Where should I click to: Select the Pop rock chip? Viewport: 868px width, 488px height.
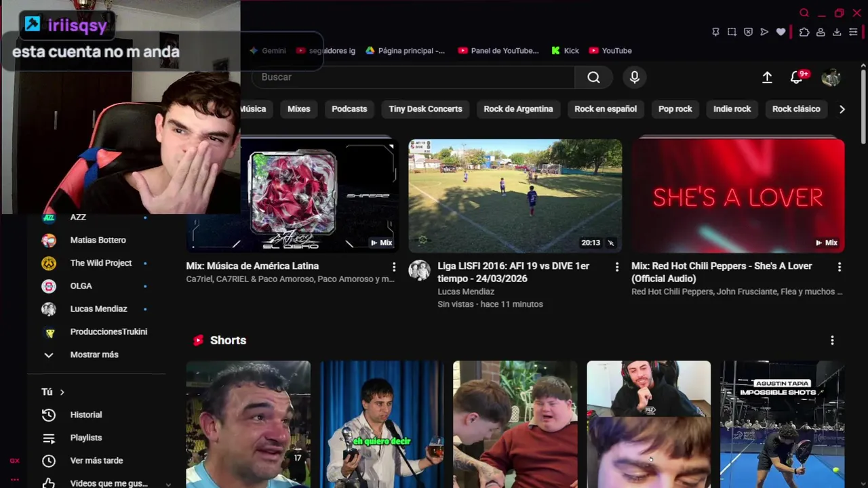[x=675, y=109]
